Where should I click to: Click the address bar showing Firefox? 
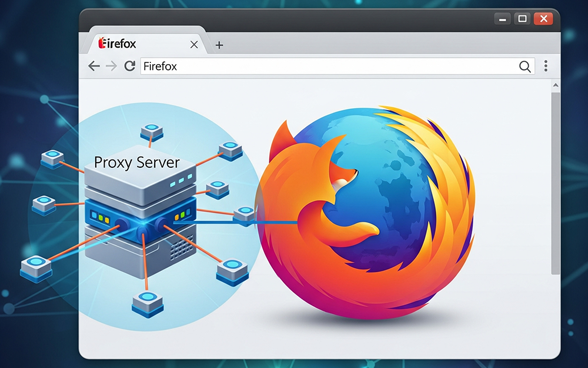pos(338,67)
